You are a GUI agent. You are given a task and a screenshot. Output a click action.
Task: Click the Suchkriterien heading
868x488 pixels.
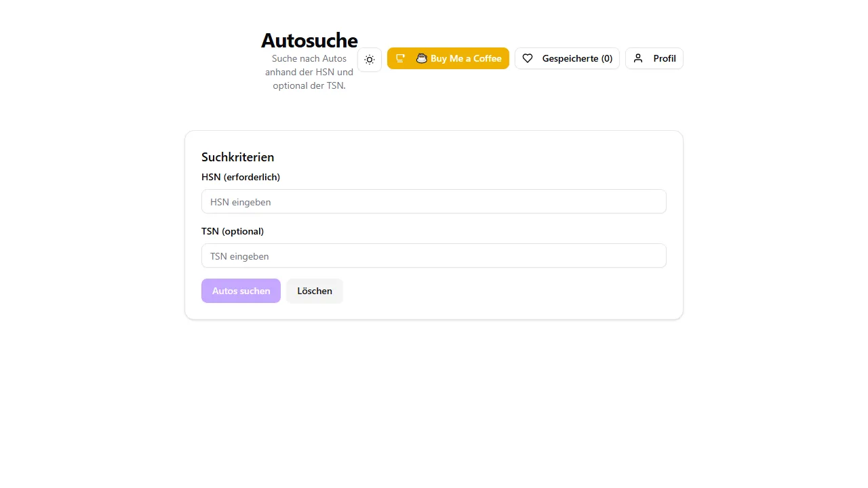pos(237,157)
